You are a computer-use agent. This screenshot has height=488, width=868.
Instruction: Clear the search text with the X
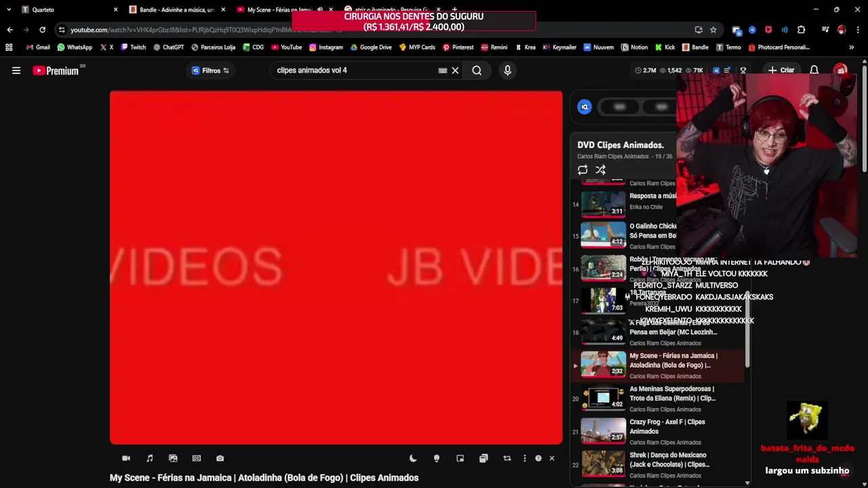(455, 70)
